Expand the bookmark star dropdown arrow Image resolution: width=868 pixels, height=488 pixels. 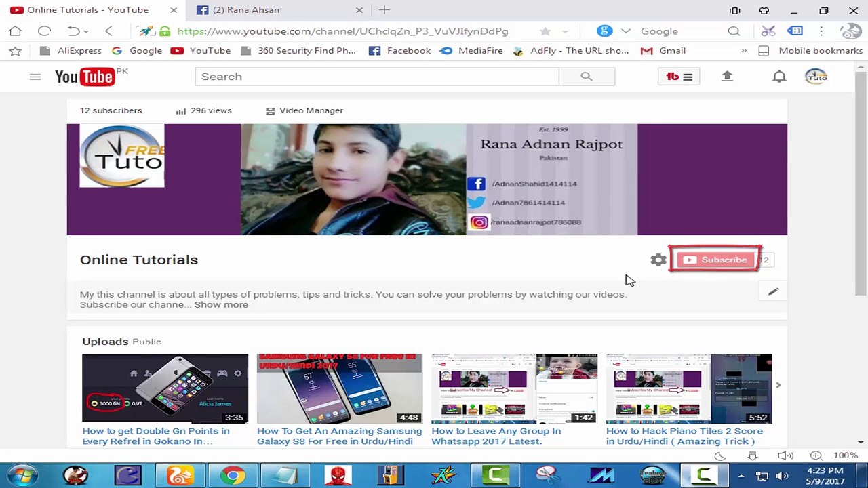[x=565, y=31]
